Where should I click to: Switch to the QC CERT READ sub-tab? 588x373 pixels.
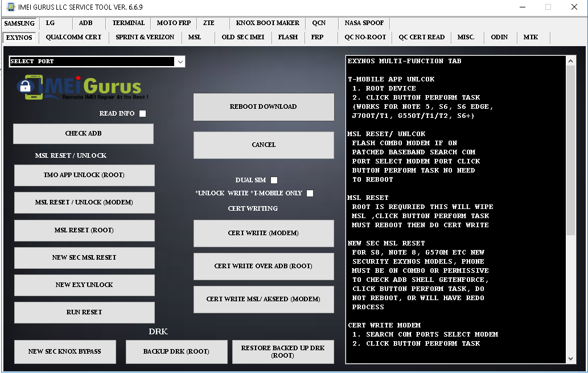(x=421, y=37)
